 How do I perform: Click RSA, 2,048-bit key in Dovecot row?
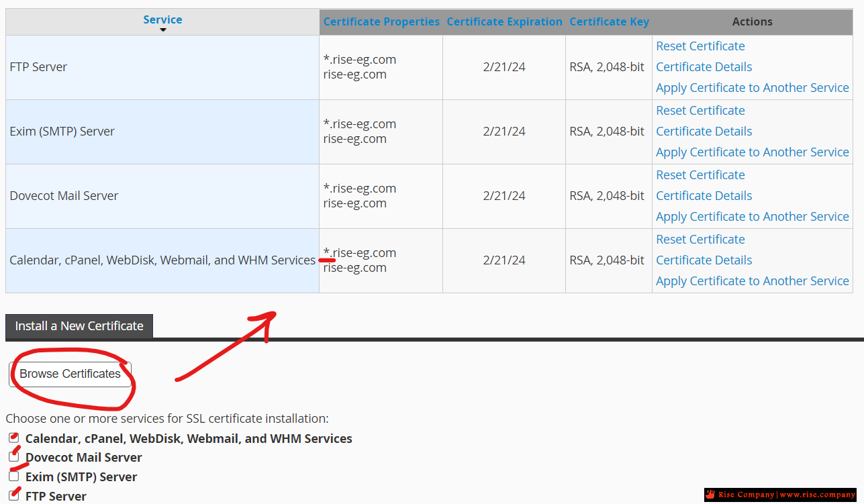[x=607, y=196]
